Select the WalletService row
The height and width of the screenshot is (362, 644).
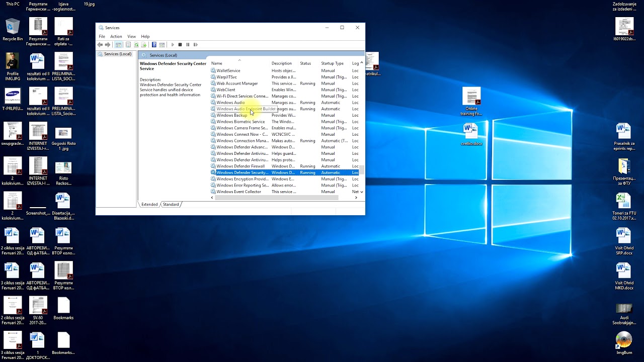click(284, 70)
